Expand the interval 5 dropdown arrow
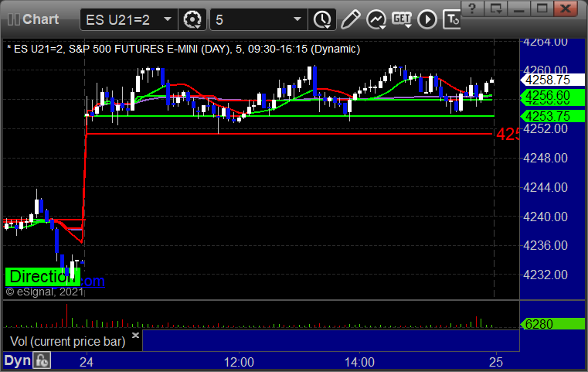This screenshot has width=588, height=372. 297,19
